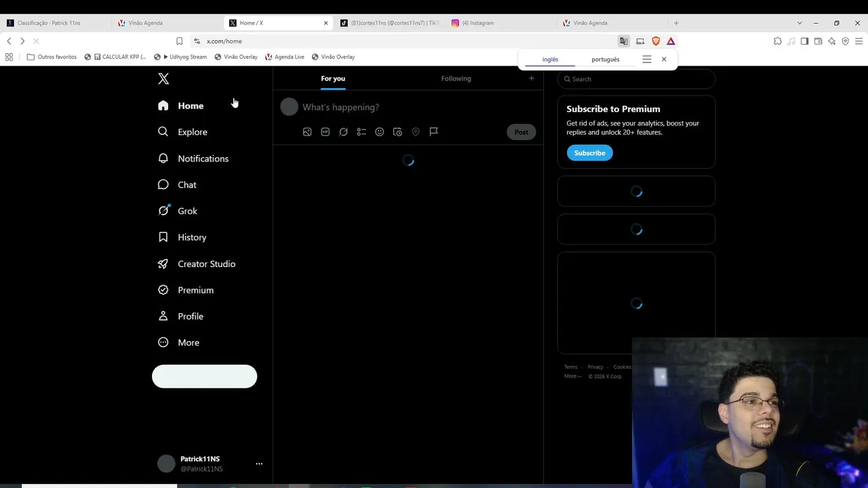This screenshot has width=868, height=488.
Task: Open the CALCULAR KPP bookmark
Action: tap(115, 57)
